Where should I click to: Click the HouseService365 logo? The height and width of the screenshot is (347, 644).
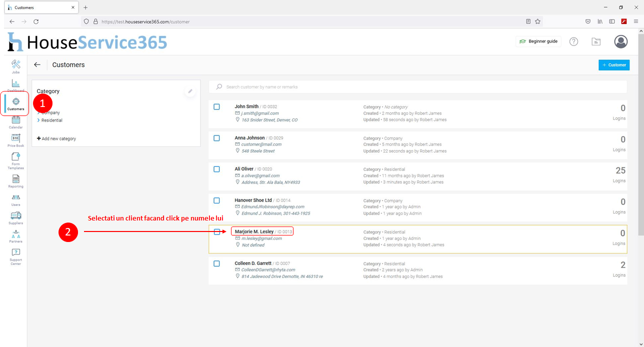click(87, 42)
